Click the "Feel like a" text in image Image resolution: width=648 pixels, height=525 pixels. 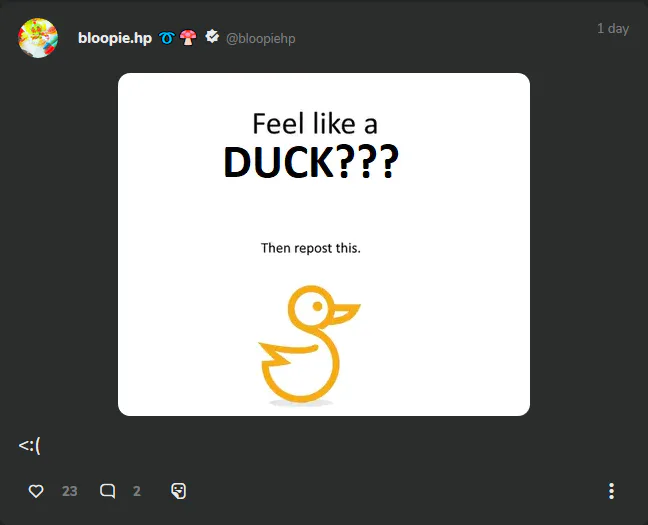point(315,124)
